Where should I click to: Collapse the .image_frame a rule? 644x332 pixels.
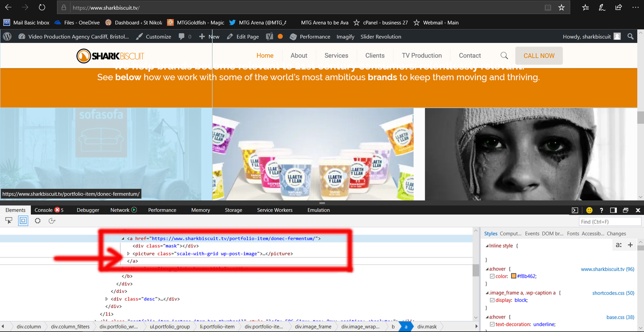pos(487,293)
